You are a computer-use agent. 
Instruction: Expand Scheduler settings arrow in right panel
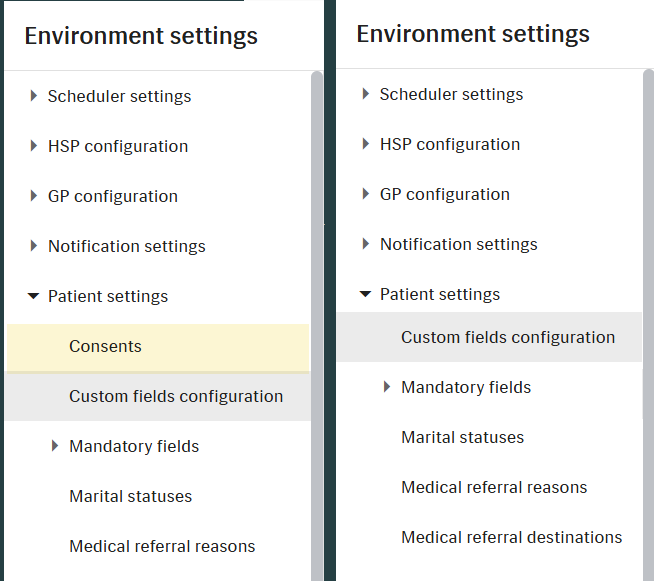click(366, 94)
